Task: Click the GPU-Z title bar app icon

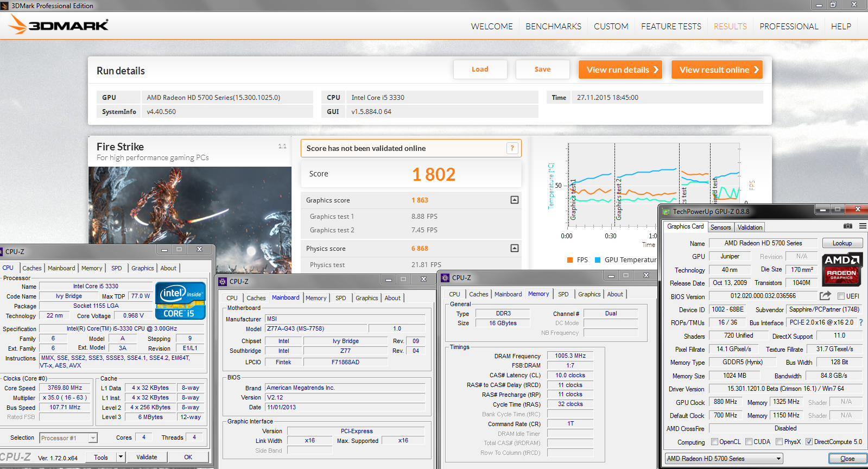Action: (x=666, y=212)
